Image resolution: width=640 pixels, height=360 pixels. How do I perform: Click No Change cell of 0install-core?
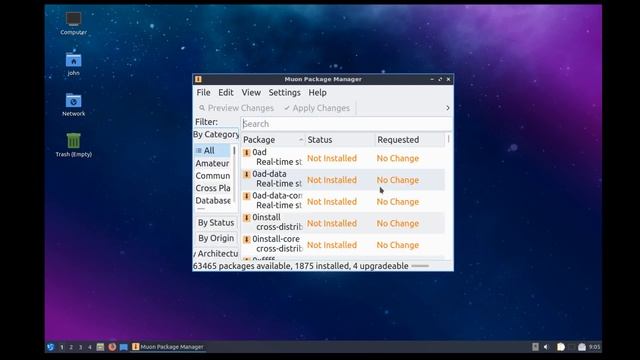tap(398, 245)
